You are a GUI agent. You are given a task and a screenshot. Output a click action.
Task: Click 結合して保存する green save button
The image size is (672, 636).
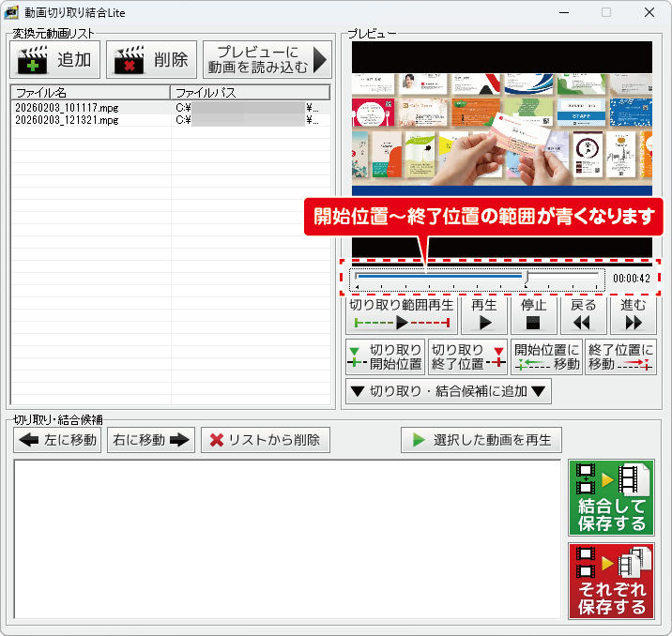coord(611,498)
